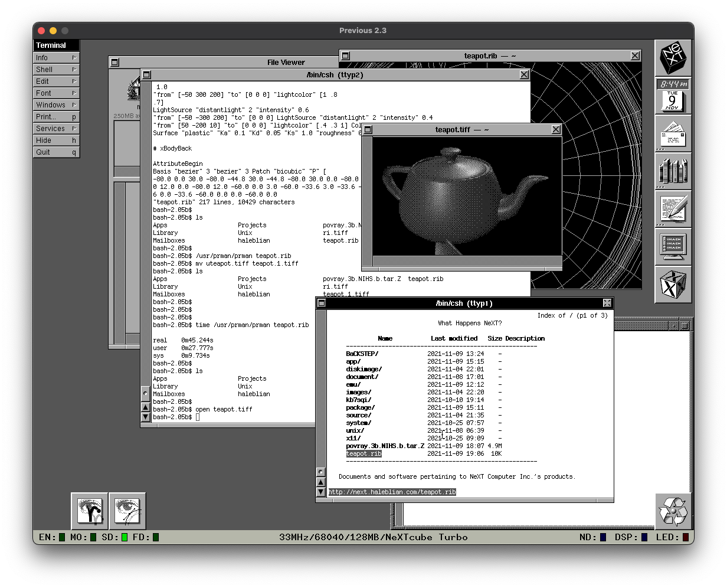Click the calendar icon showing Tue Nov 9

673,101
